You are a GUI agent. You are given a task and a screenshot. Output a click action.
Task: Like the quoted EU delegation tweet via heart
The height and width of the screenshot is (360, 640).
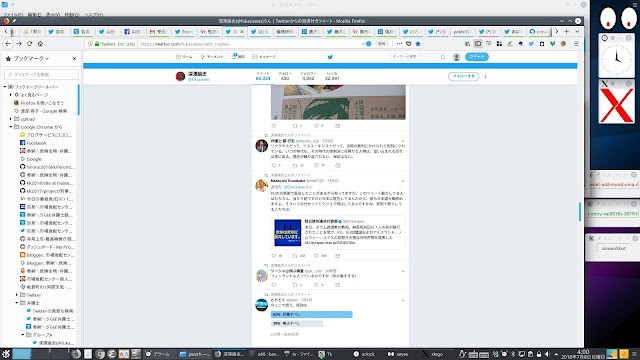tap(316, 256)
